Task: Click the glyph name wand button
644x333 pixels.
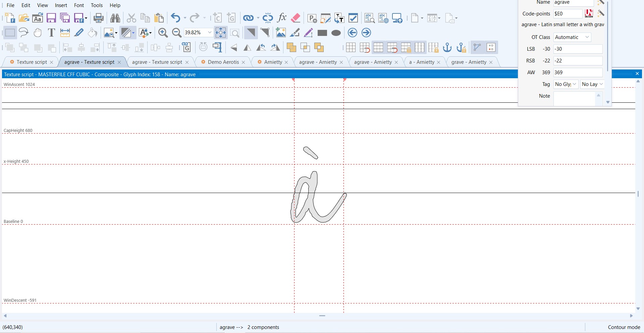Action: click(601, 2)
